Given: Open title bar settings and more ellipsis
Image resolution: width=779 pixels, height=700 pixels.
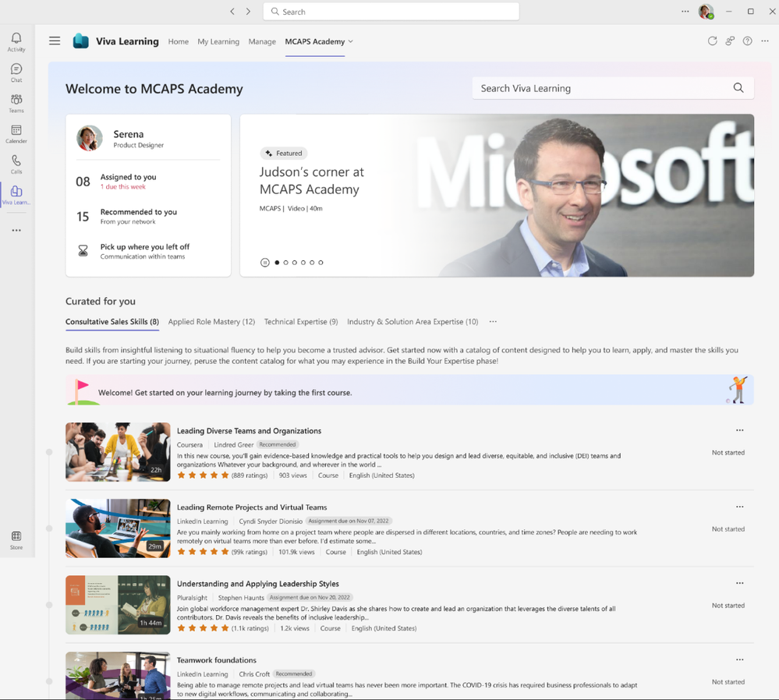Looking at the screenshot, I should click(x=685, y=12).
